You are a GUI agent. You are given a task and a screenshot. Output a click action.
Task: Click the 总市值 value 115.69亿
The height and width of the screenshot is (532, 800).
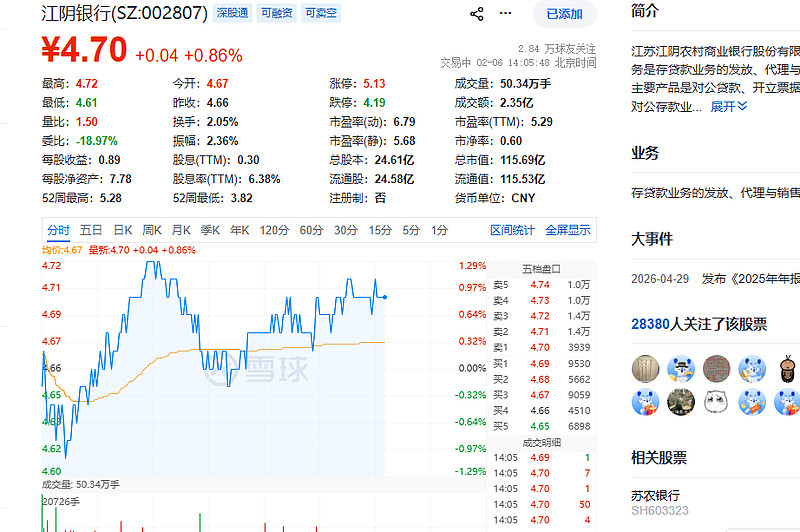522,160
